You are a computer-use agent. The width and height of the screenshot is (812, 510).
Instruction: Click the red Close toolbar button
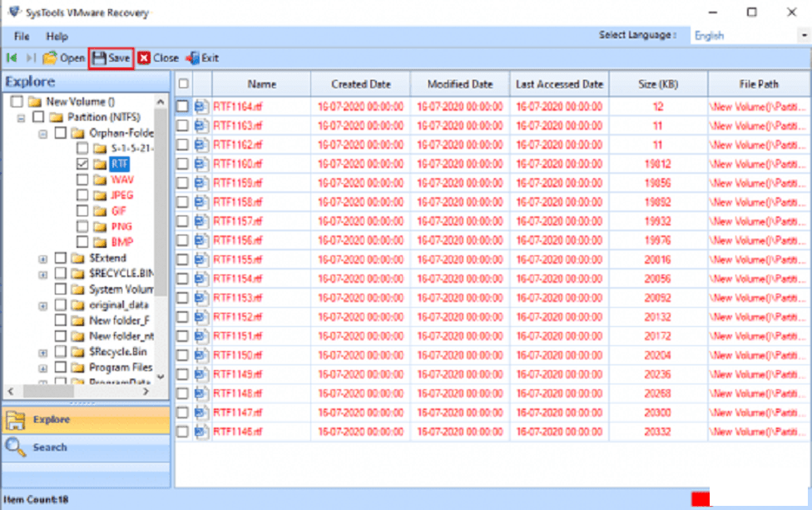(158, 58)
